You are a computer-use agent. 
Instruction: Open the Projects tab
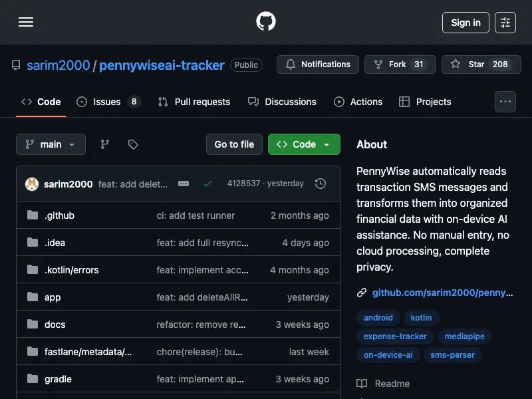(x=425, y=102)
